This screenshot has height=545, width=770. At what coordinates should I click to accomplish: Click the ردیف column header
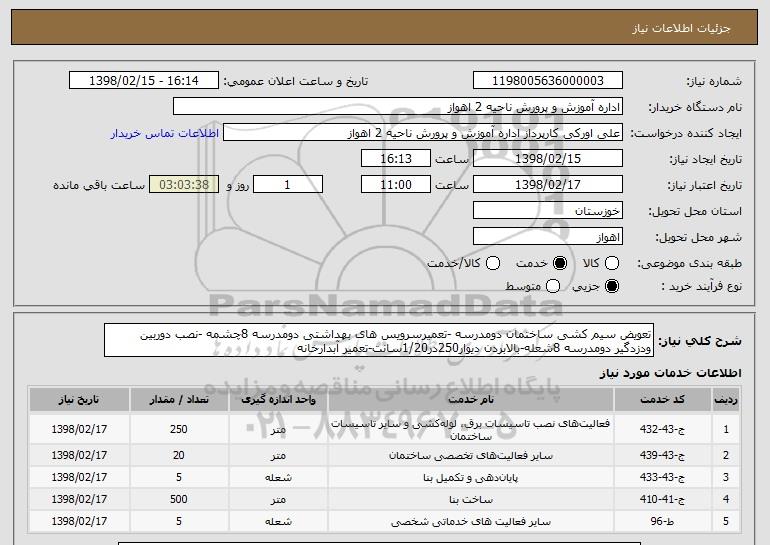click(726, 400)
